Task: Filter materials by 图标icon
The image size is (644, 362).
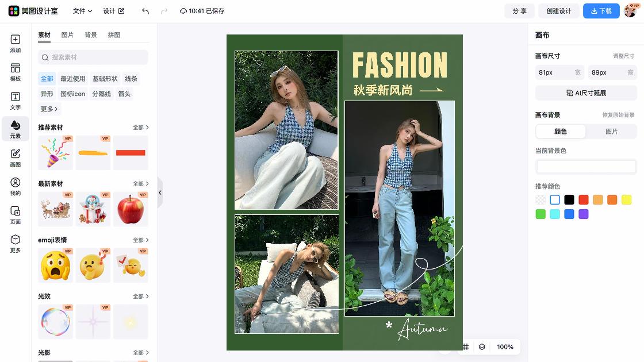Action: pyautogui.click(x=72, y=94)
